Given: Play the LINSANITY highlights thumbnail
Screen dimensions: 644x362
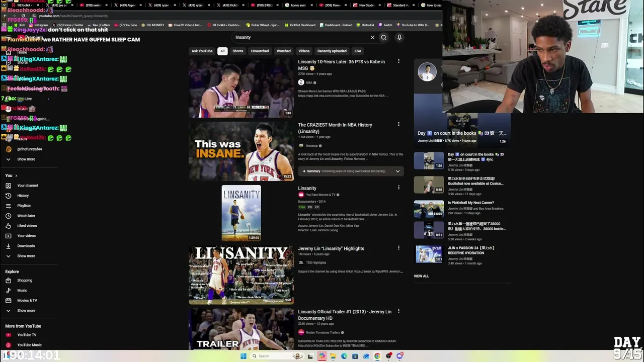Looking at the screenshot, I should 241,275.
